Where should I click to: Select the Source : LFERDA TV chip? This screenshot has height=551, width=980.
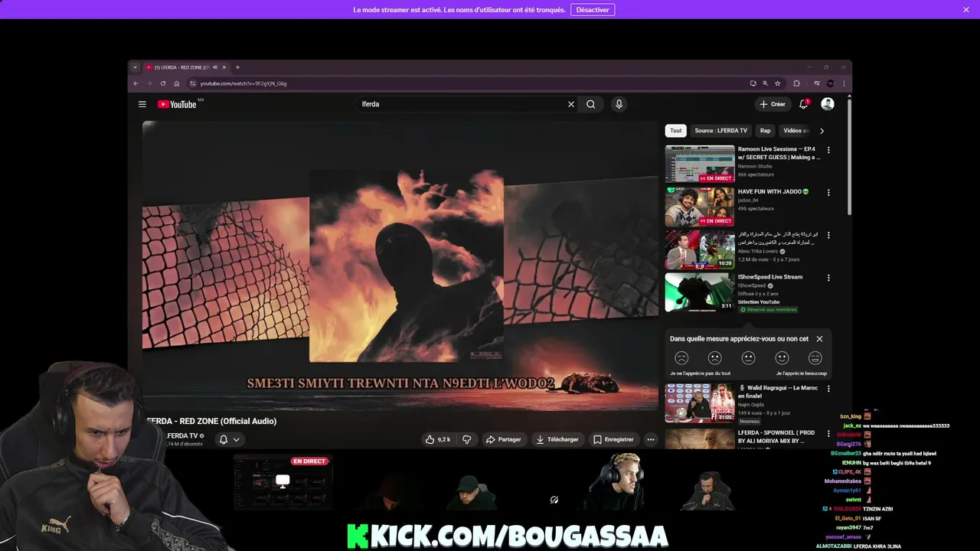720,131
